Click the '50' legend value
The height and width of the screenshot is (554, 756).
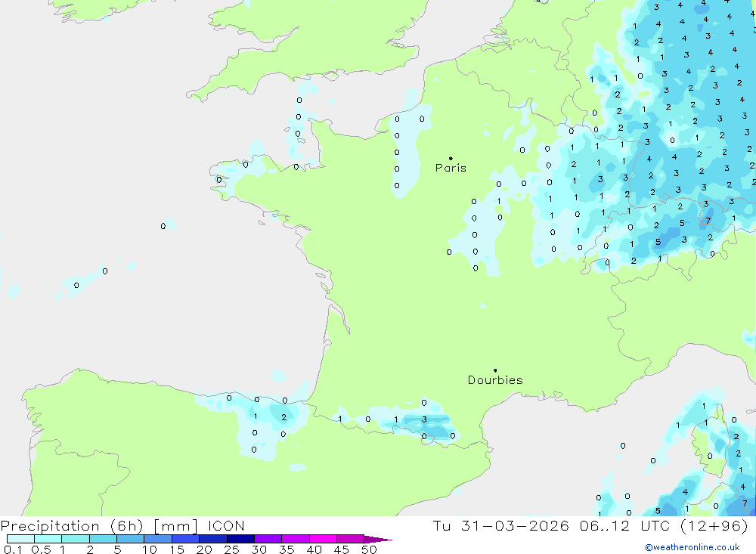pyautogui.click(x=369, y=549)
